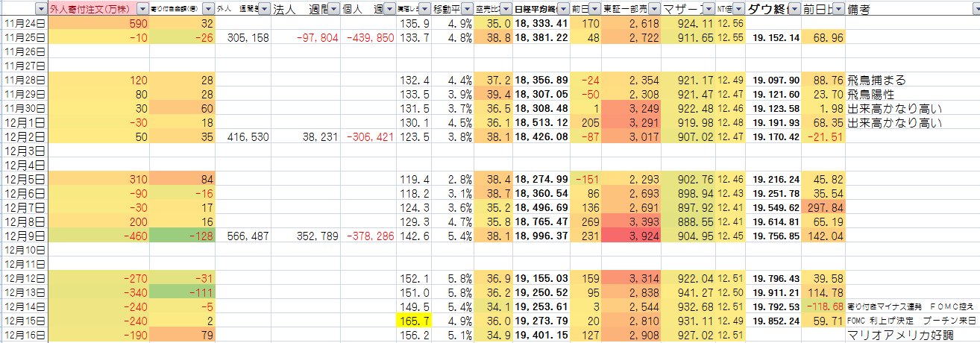The image size is (980, 343).
Task: Open the ダウ終値 column filter dropdown
Action: (794, 9)
